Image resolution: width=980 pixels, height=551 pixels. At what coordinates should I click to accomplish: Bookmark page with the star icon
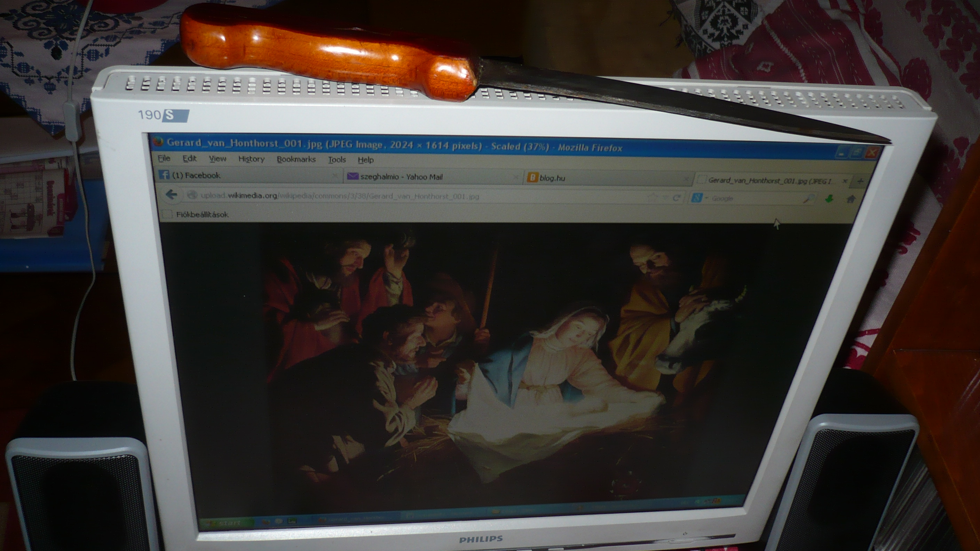(x=653, y=197)
